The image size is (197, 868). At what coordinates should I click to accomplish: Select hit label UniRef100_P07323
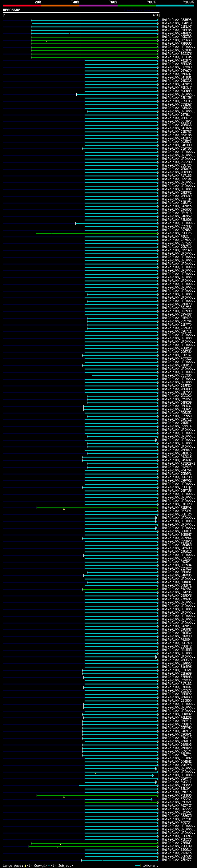pyautogui.click(x=177, y=358)
